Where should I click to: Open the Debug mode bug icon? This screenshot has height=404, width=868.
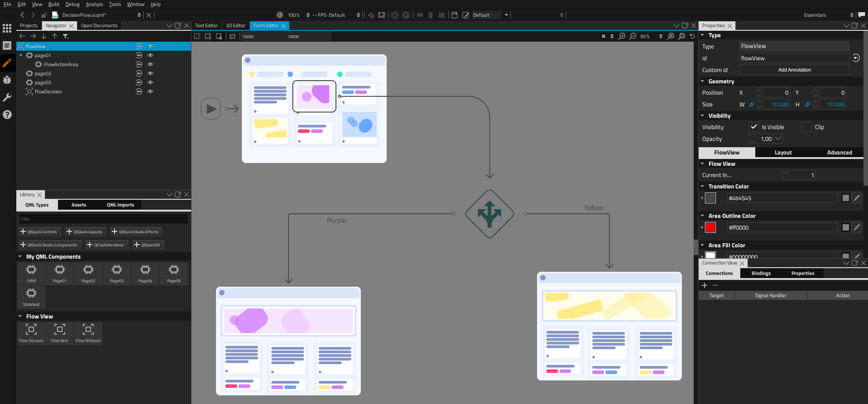[x=7, y=80]
